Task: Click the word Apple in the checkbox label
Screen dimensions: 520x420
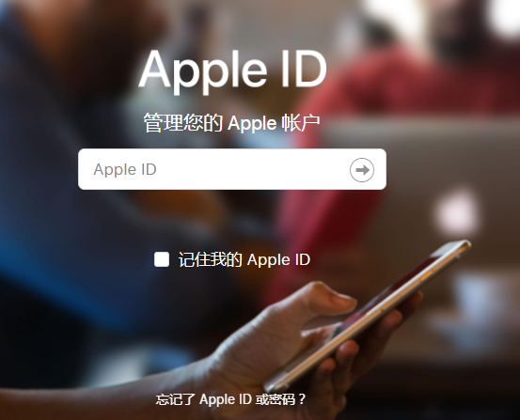Action: pos(266,260)
